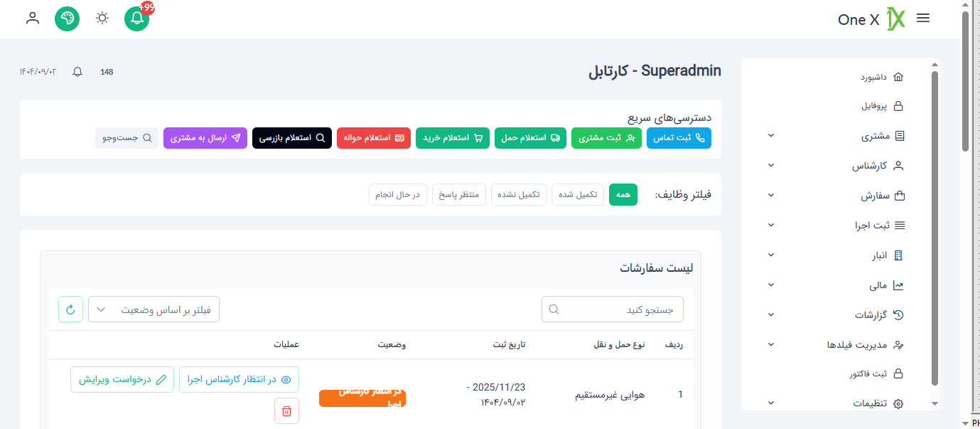Click the درخواست ویرایش button
Image resolution: width=980 pixels, height=429 pixels.
(x=122, y=379)
